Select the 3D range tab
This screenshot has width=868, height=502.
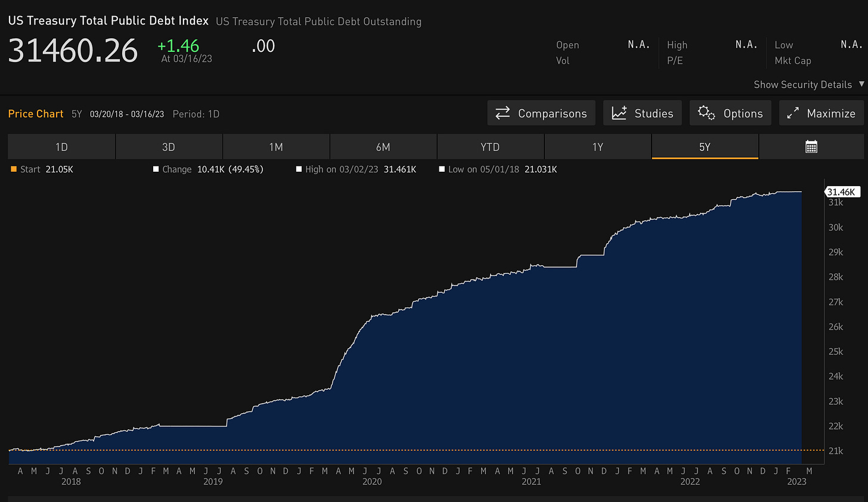169,147
